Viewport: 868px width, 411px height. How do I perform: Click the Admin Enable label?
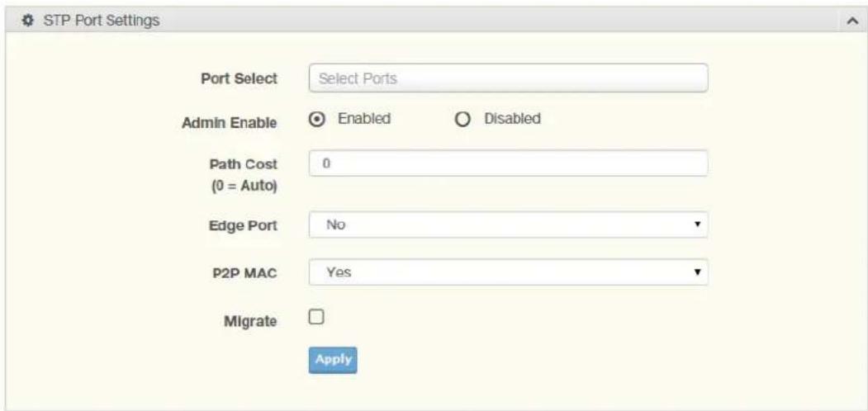tap(230, 123)
